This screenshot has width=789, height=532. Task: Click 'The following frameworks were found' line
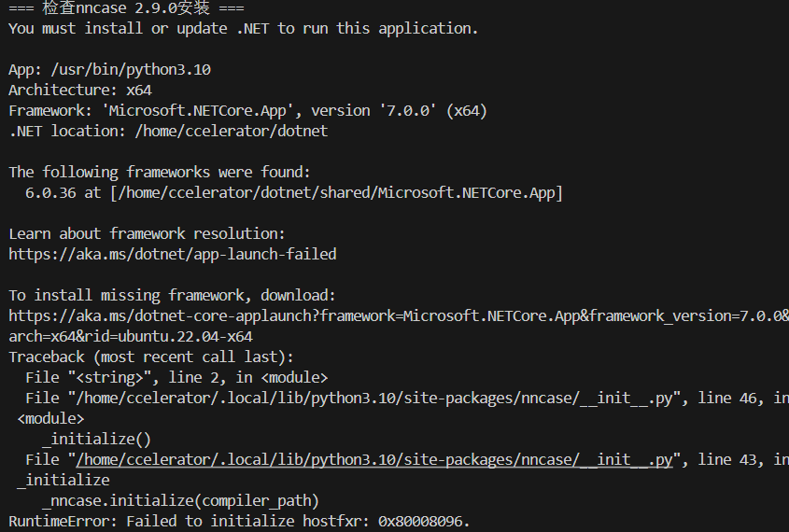[x=160, y=173]
